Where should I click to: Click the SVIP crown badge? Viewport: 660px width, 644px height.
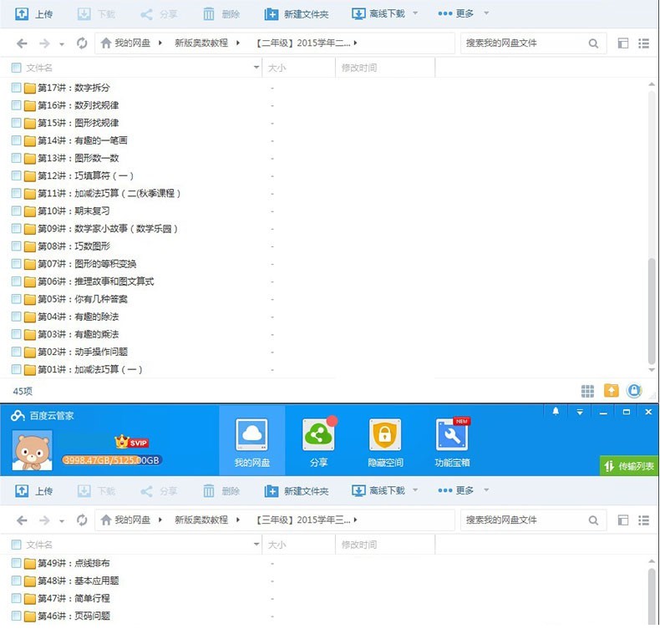(132, 442)
